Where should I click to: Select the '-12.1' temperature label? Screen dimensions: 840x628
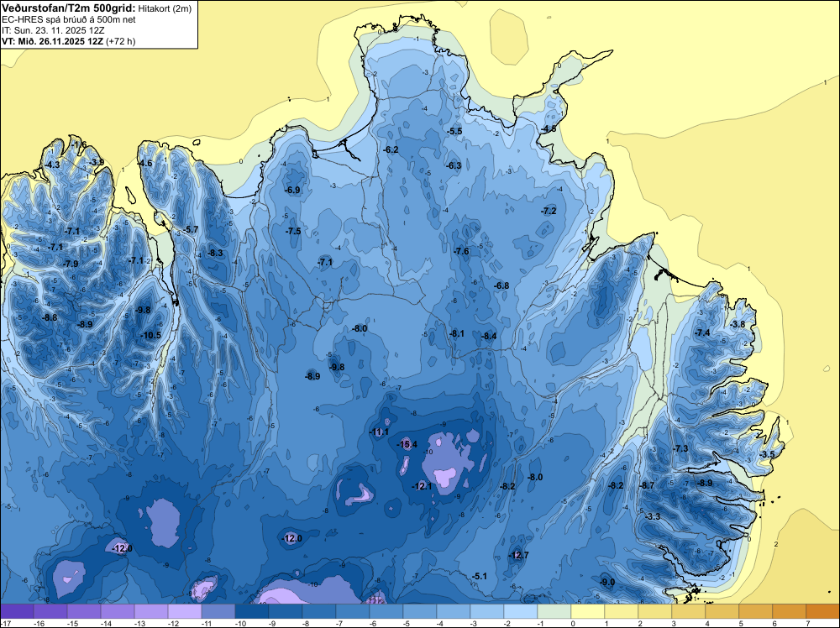422,486
